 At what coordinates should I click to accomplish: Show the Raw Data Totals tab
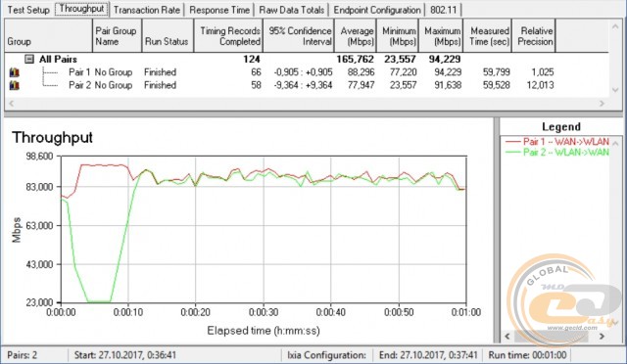(x=292, y=10)
